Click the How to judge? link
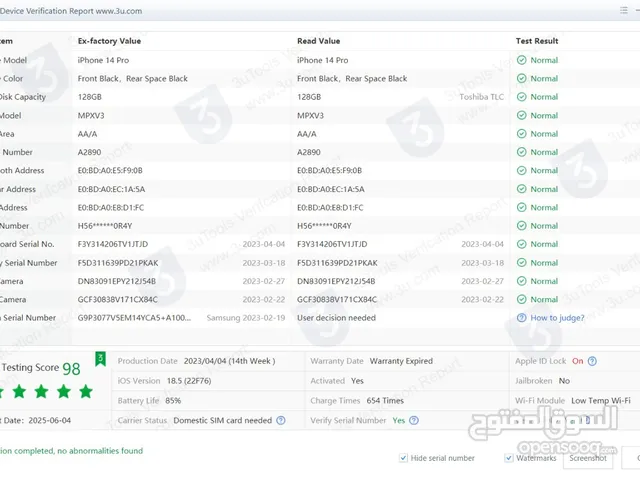Viewport: 640px width, 480px height. click(557, 318)
